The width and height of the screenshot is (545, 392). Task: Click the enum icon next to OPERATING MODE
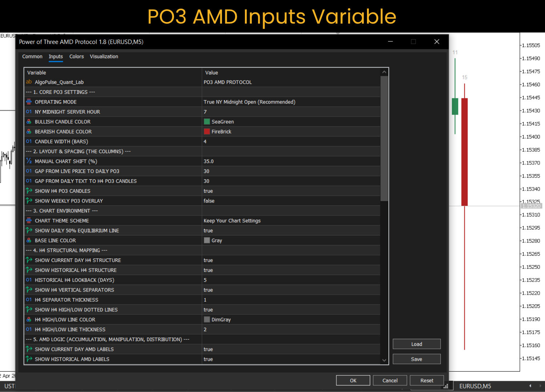point(29,102)
